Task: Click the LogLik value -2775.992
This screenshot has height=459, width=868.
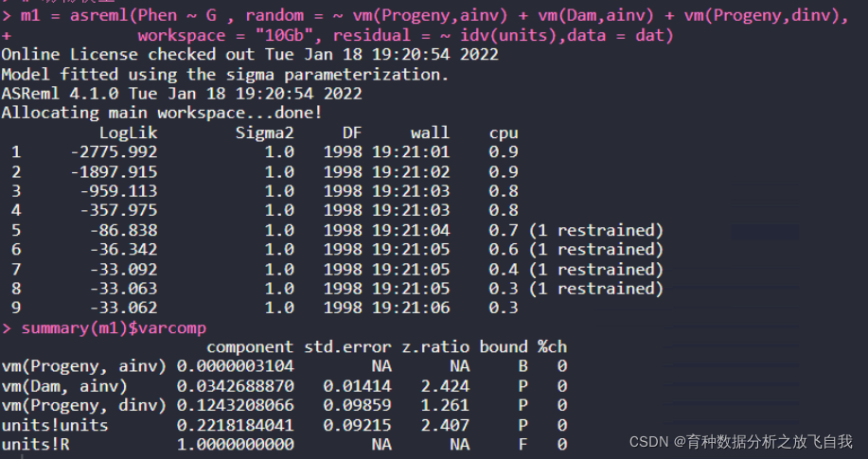Action: [114, 151]
